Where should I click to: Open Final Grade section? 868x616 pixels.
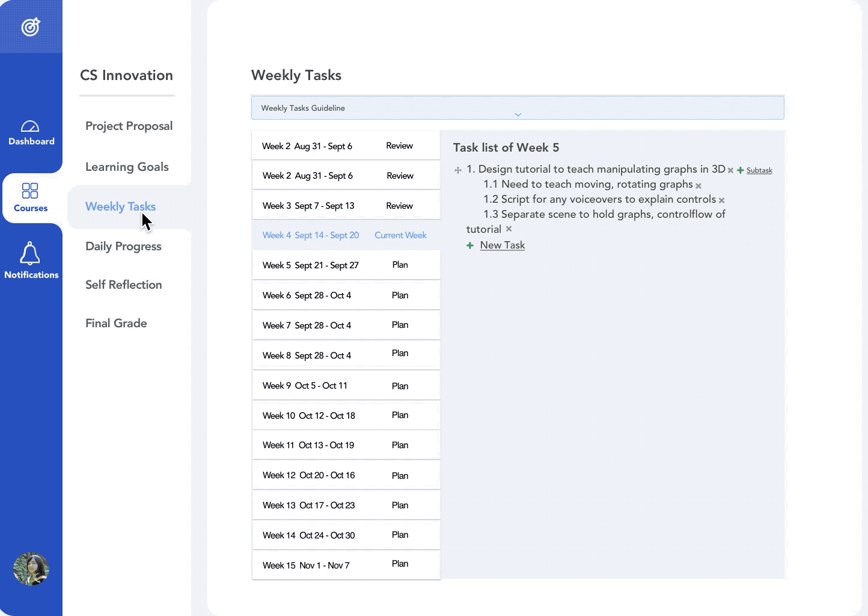116,323
